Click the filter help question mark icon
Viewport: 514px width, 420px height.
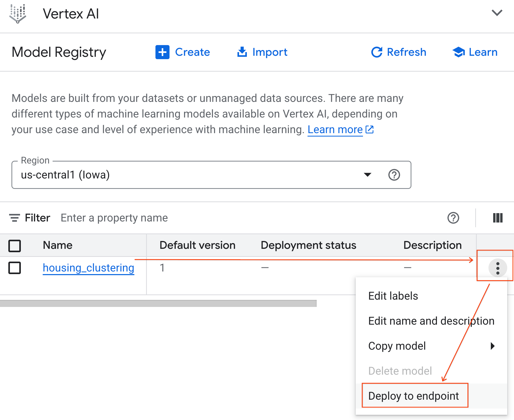coord(453,218)
